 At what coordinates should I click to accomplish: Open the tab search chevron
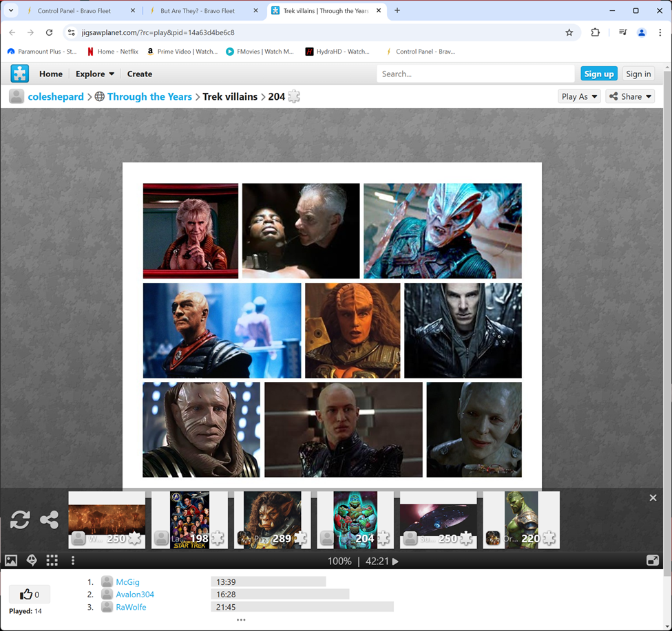click(11, 11)
